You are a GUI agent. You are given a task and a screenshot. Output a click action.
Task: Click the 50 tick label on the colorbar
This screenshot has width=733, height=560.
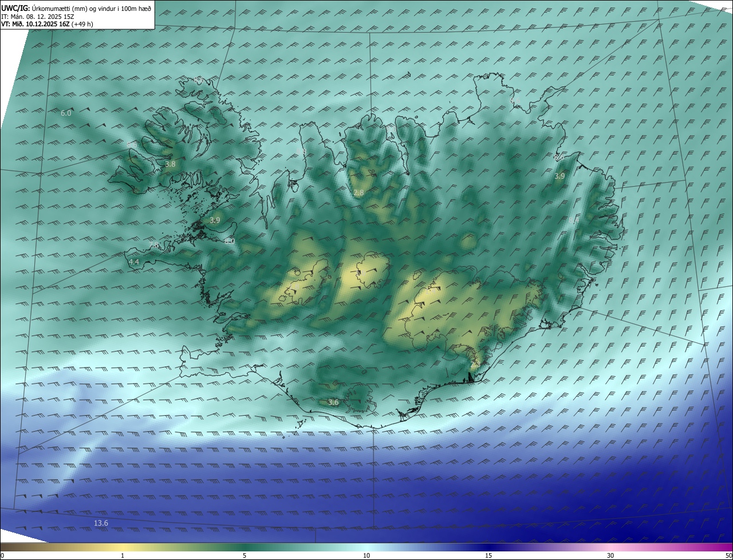click(728, 555)
